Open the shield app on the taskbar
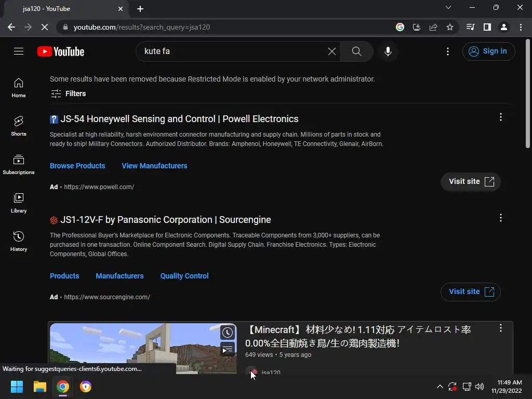532x399 pixels. tap(86, 387)
